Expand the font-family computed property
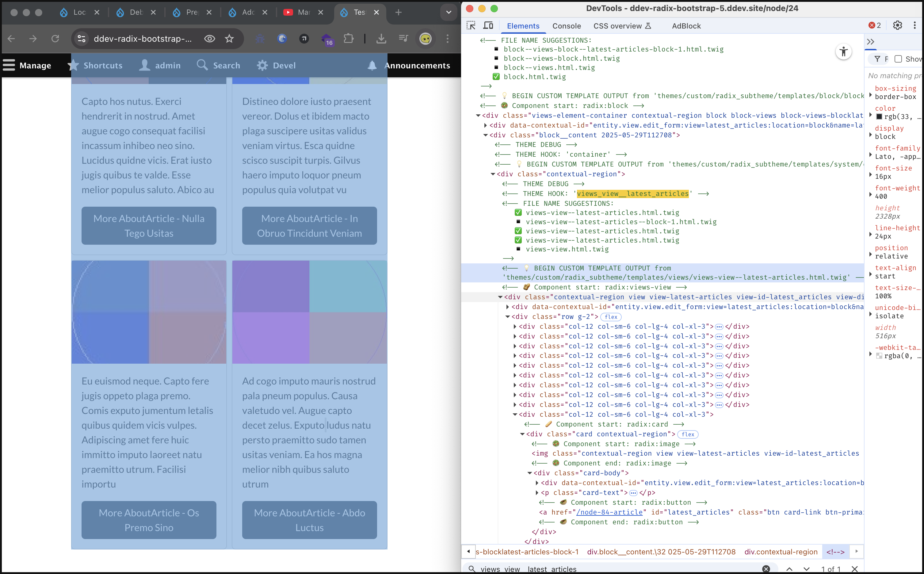Viewport: 924px width, 574px height. (870, 155)
